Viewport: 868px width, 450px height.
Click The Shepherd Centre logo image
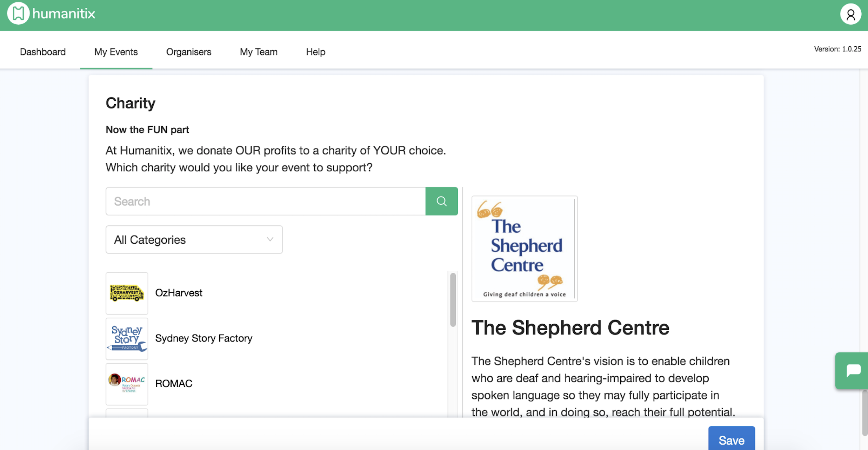coord(524,249)
